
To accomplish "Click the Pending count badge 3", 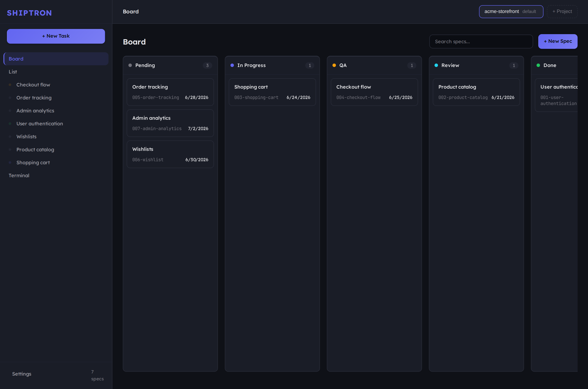I will (x=207, y=65).
